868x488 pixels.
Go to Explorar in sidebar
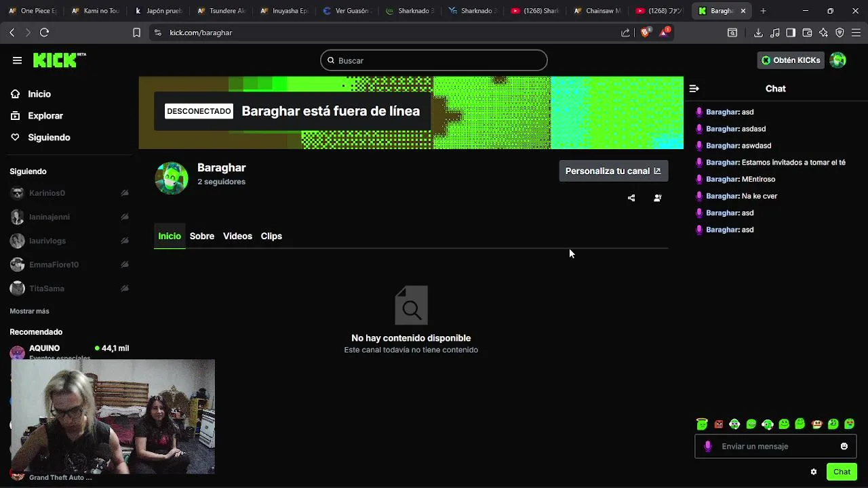tap(38, 116)
